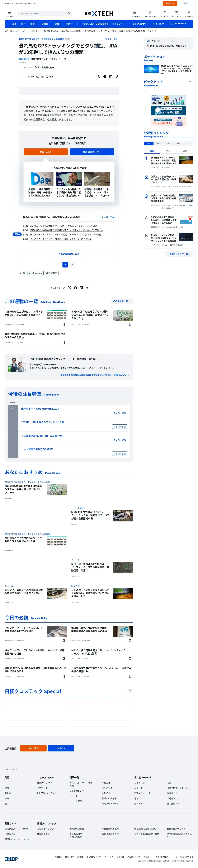The width and height of the screenshot is (198, 868).
Task: Select 自動車 sector tab in ranking
Action: pyautogui.click(x=168, y=144)
